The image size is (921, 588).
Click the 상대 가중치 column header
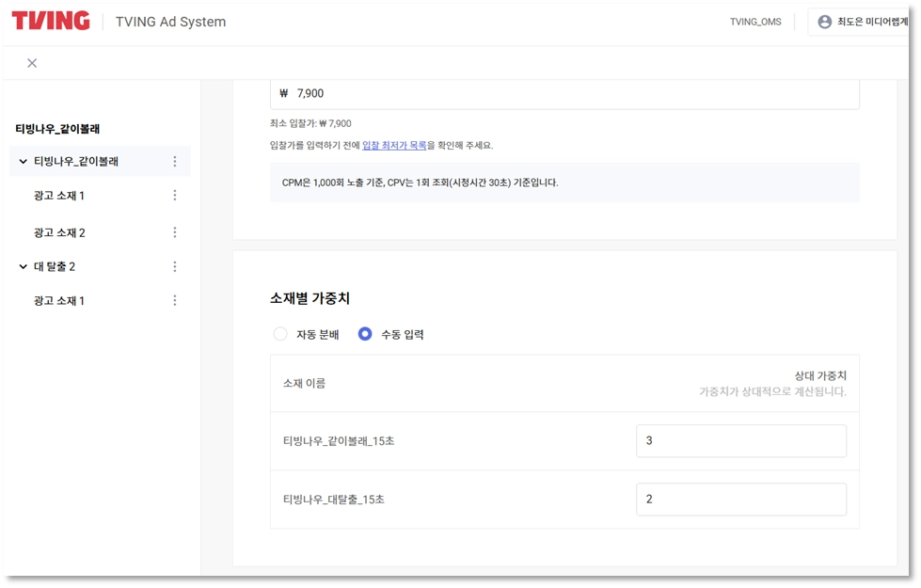pos(820,375)
